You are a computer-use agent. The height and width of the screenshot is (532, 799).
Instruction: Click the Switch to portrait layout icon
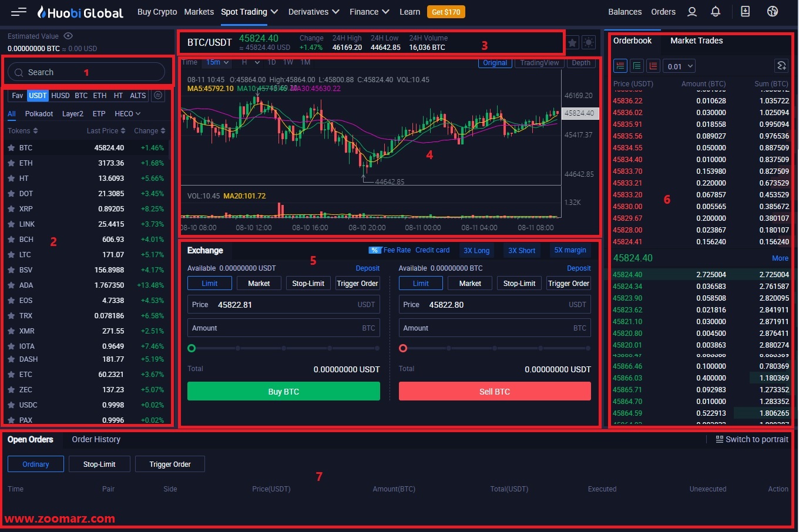719,439
